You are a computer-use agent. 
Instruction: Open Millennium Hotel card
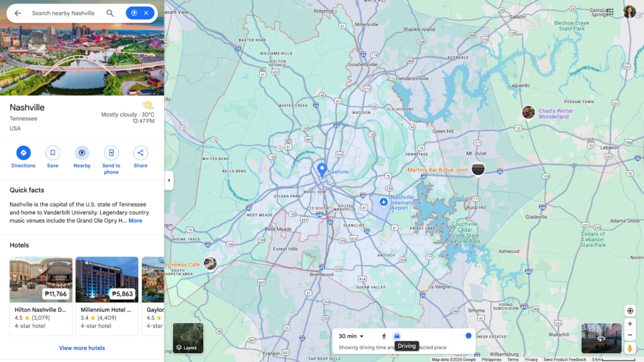coord(107,296)
